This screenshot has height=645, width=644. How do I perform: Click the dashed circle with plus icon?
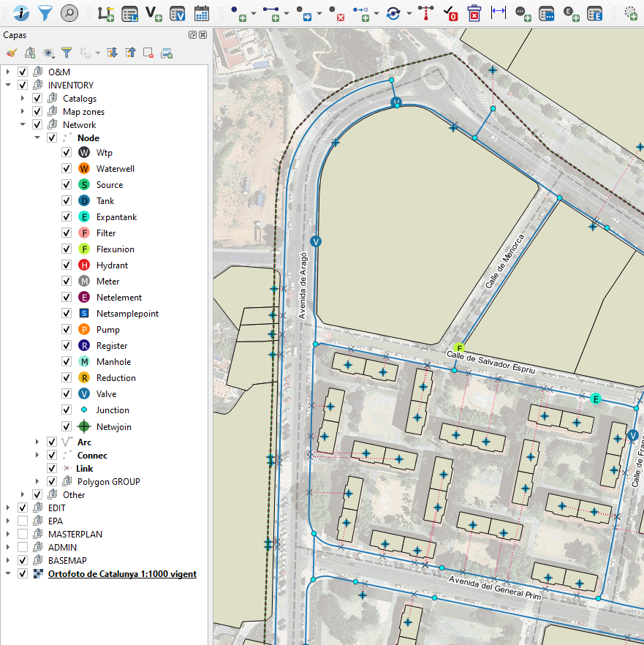631,13
